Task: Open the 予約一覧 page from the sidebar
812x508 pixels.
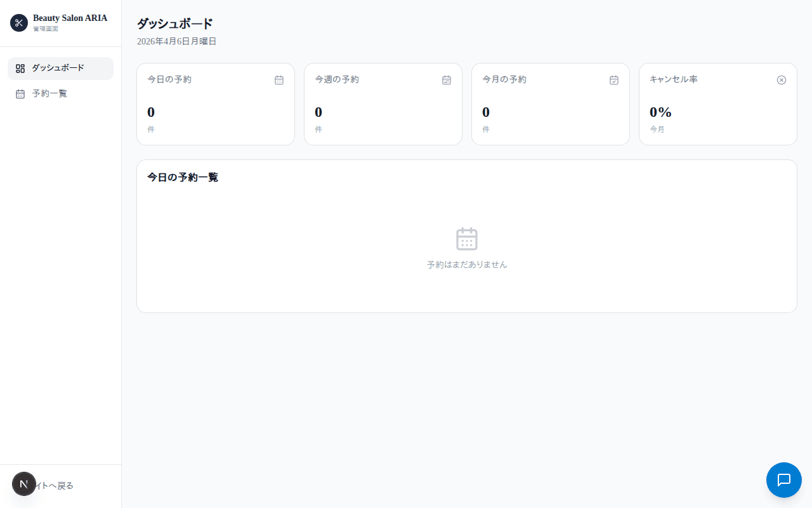Action: [49, 93]
